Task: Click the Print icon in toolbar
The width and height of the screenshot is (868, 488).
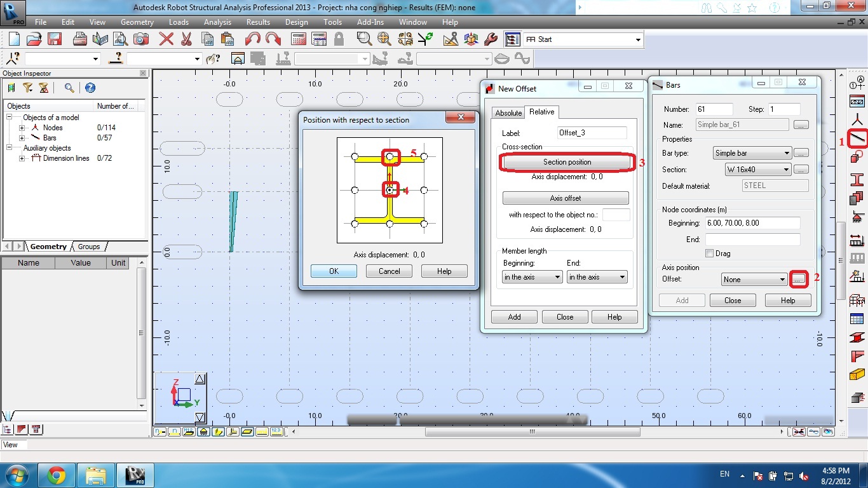Action: coord(80,39)
